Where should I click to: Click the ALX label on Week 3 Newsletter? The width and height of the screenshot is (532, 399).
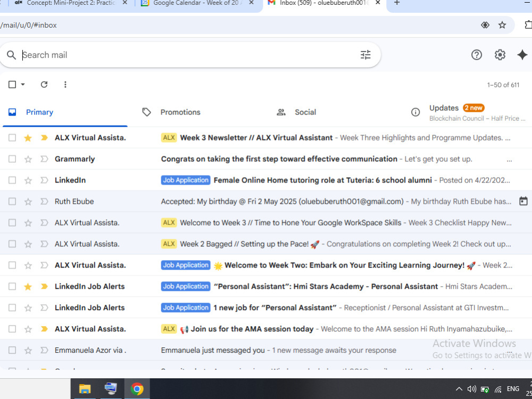pos(169,138)
